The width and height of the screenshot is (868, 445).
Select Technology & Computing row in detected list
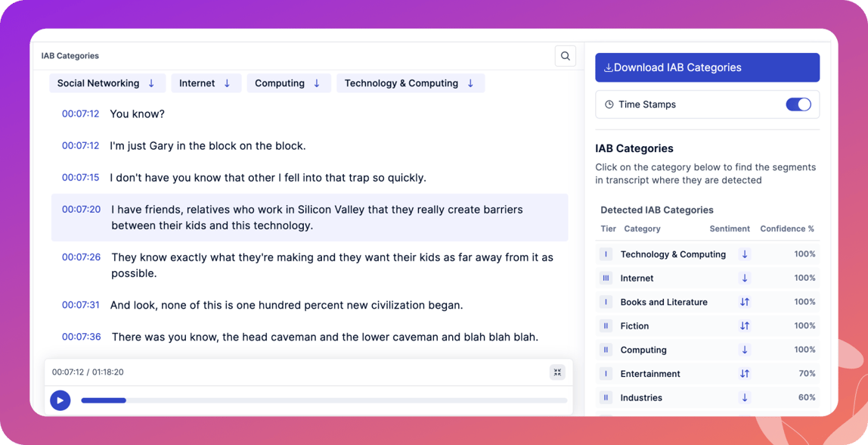point(708,254)
